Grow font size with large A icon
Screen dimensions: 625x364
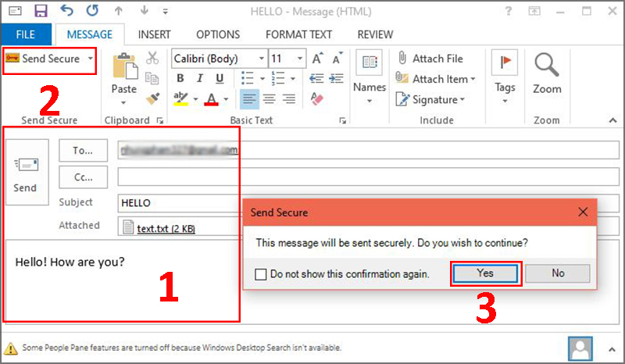317,59
